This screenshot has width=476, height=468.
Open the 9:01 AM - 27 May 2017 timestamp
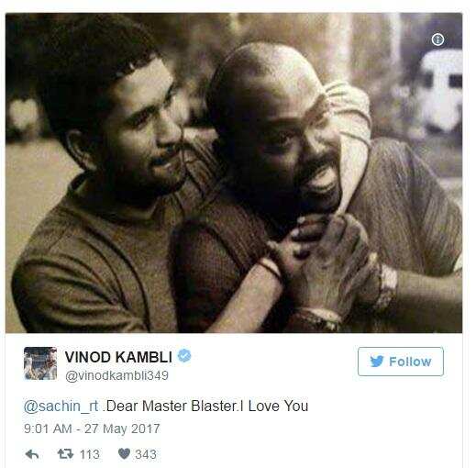click(92, 429)
